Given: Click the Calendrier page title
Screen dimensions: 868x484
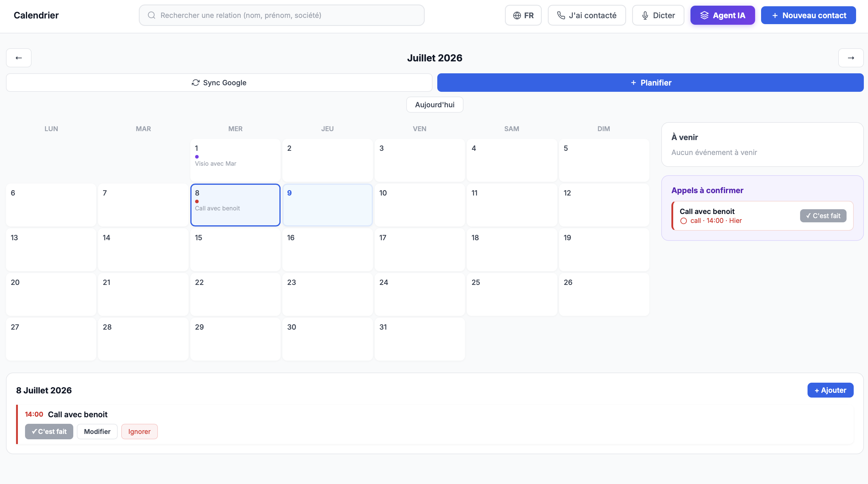Looking at the screenshot, I should tap(36, 15).
